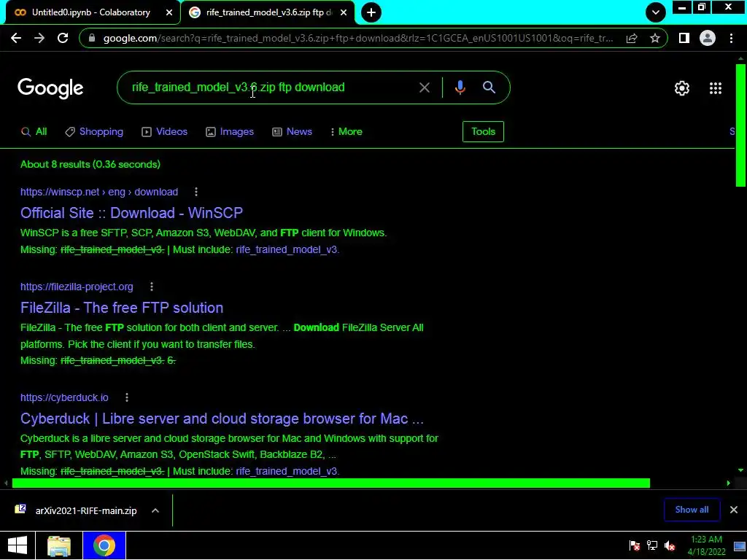Screen dimensions: 747x560
Task: Open the Windows Start menu
Action: [x=18, y=545]
